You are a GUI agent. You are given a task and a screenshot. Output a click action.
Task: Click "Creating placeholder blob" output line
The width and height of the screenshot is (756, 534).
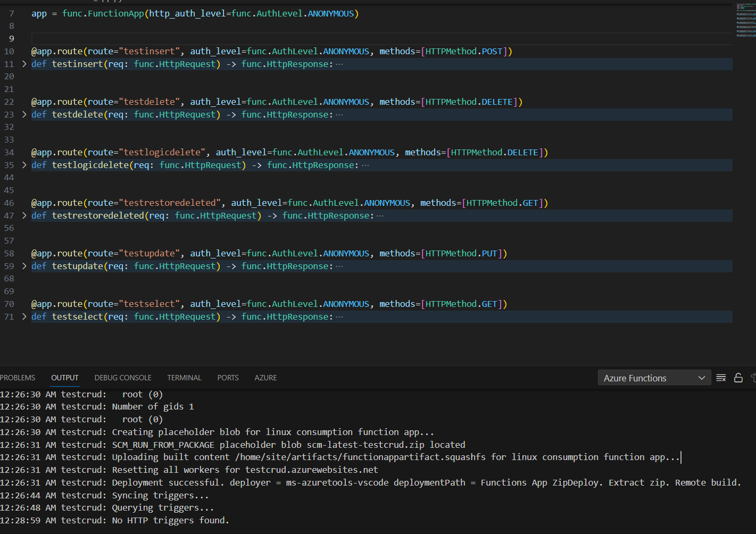pyautogui.click(x=273, y=432)
